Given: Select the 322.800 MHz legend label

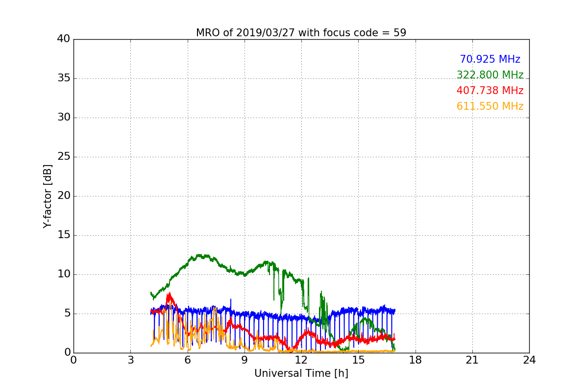Looking at the screenshot, I should pyautogui.click(x=490, y=75).
